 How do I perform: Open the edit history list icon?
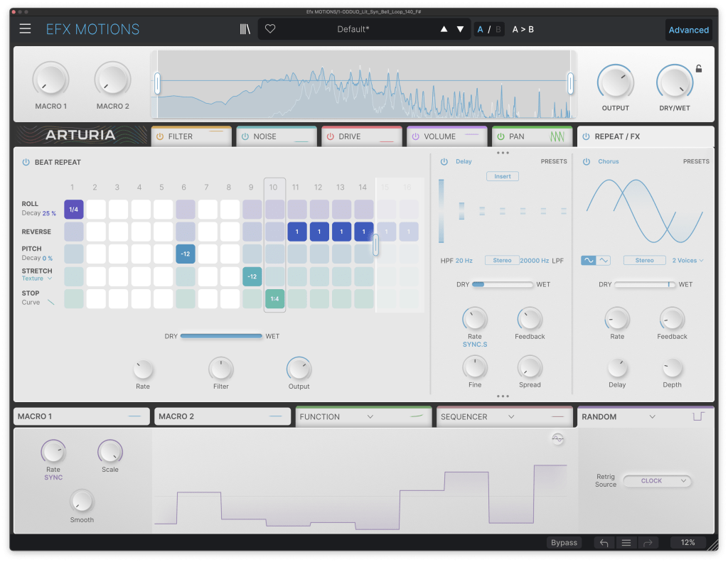pos(626,543)
